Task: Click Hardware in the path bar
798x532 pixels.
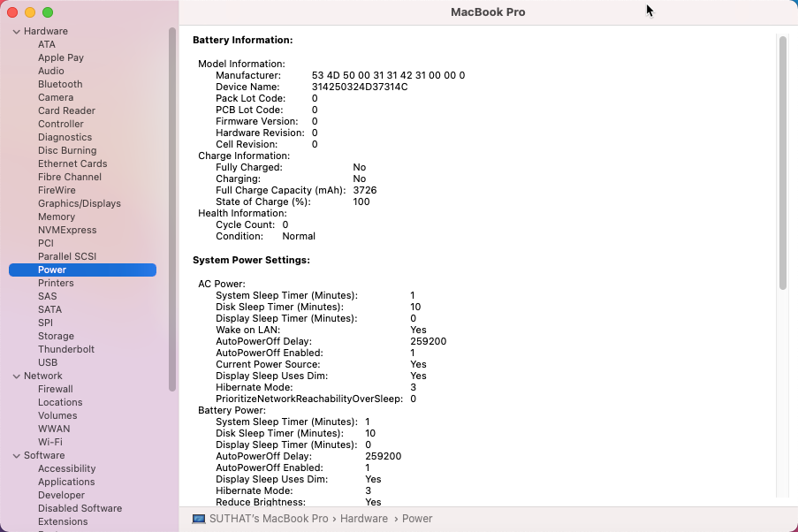Action: [364, 519]
